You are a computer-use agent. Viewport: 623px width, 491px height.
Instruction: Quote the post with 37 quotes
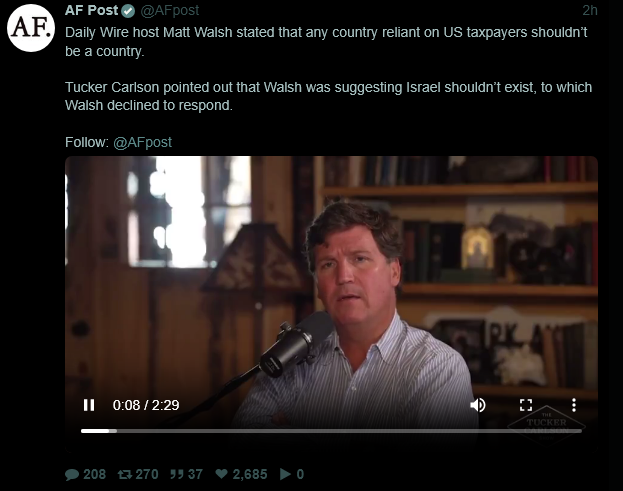click(x=186, y=474)
